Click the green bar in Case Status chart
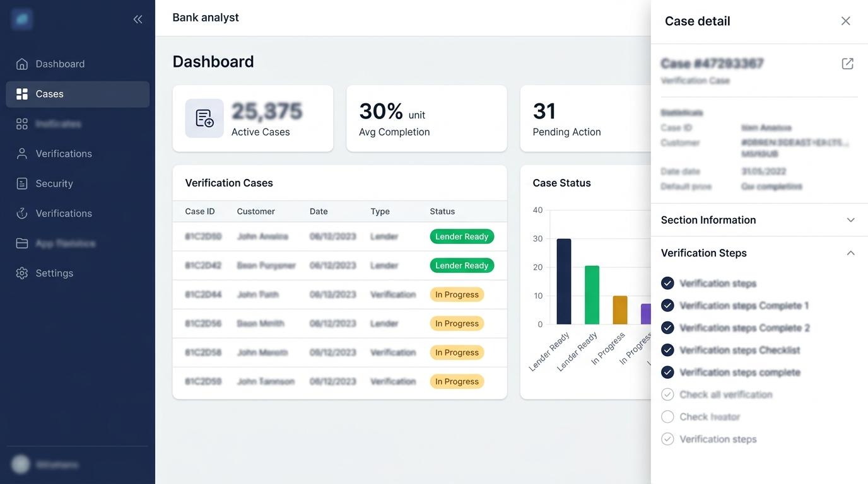868x484 pixels. point(592,295)
